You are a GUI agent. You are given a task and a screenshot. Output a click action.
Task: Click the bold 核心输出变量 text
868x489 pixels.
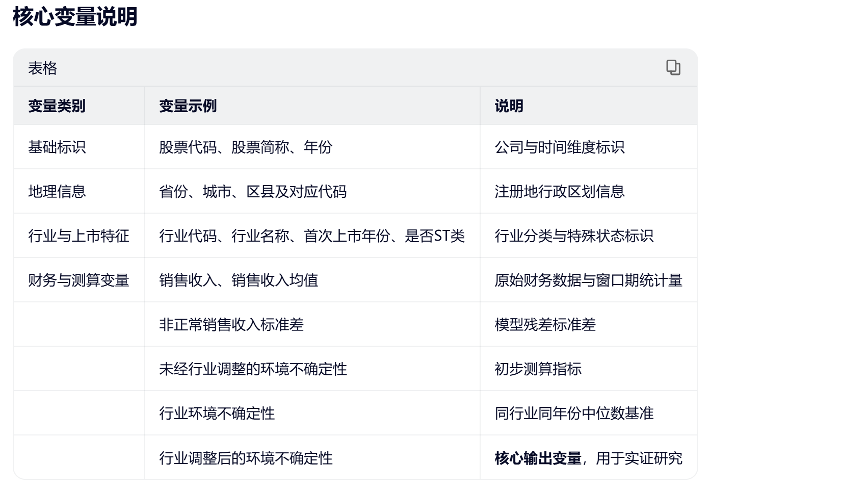coord(537,458)
